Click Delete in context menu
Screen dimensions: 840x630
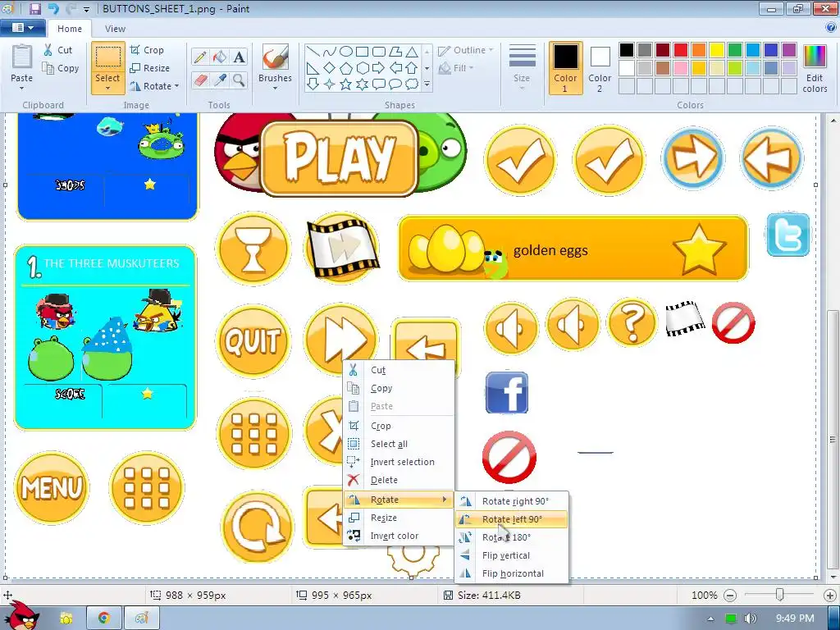pyautogui.click(x=399, y=480)
